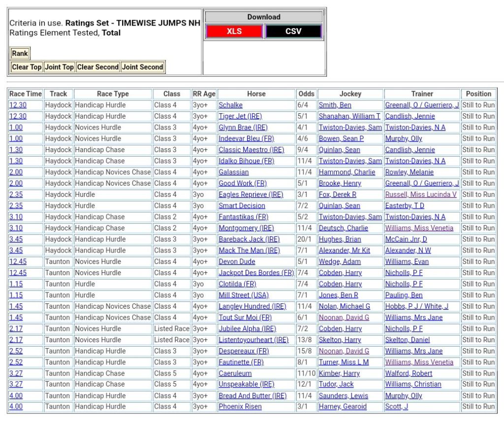Open horse Schalke's page
The height and width of the screenshot is (422, 504).
(230, 105)
